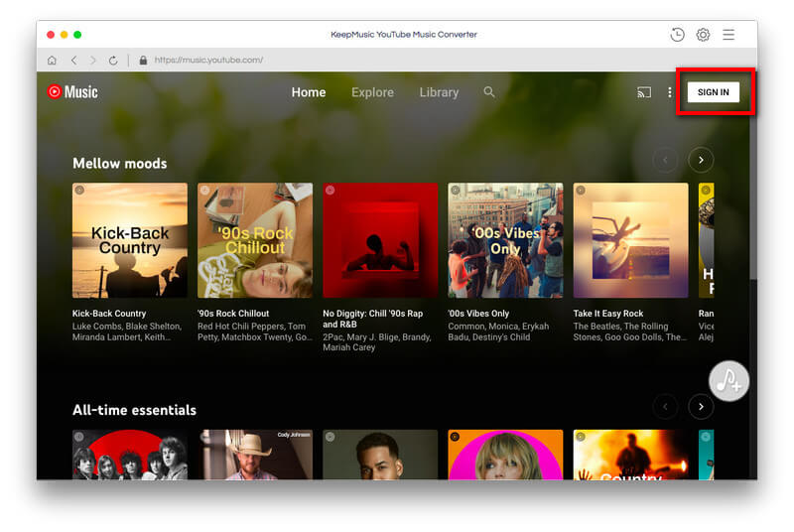This screenshot has height=532, width=794.
Task: Show previous All-time essentials items
Action: tap(665, 407)
